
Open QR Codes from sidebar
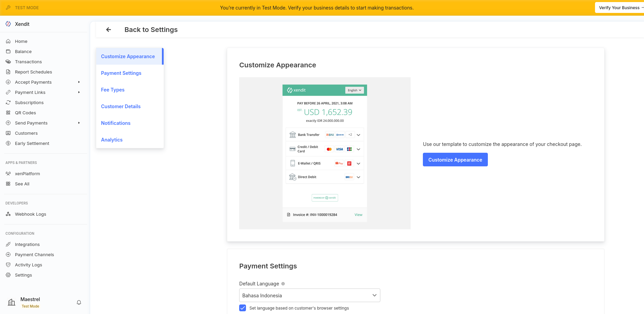pyautogui.click(x=25, y=113)
